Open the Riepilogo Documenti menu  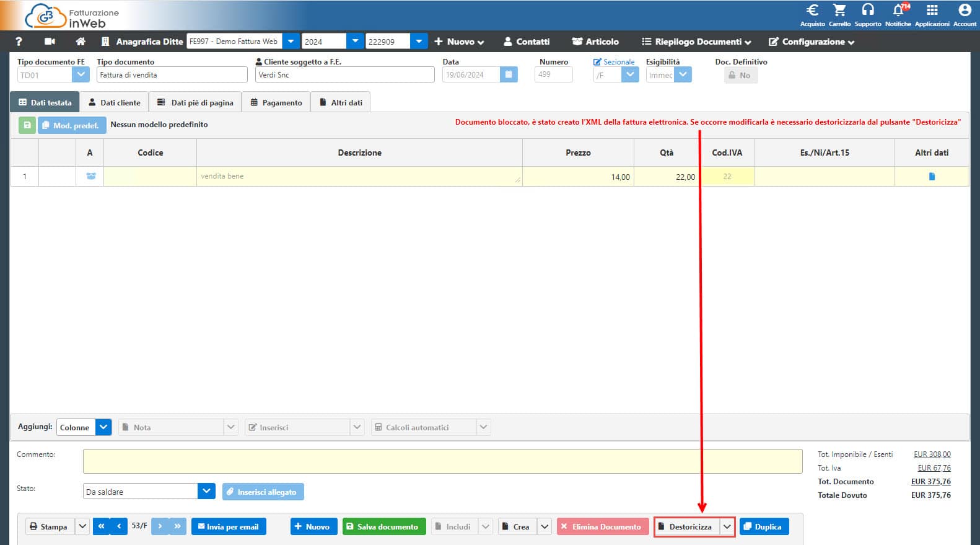(696, 42)
